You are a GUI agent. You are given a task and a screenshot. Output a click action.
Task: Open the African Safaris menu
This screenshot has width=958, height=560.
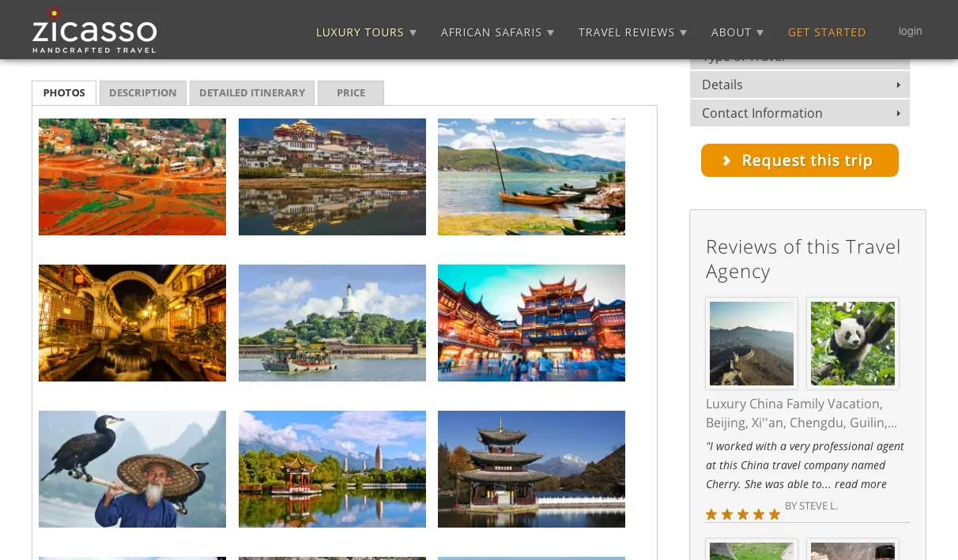click(x=497, y=32)
